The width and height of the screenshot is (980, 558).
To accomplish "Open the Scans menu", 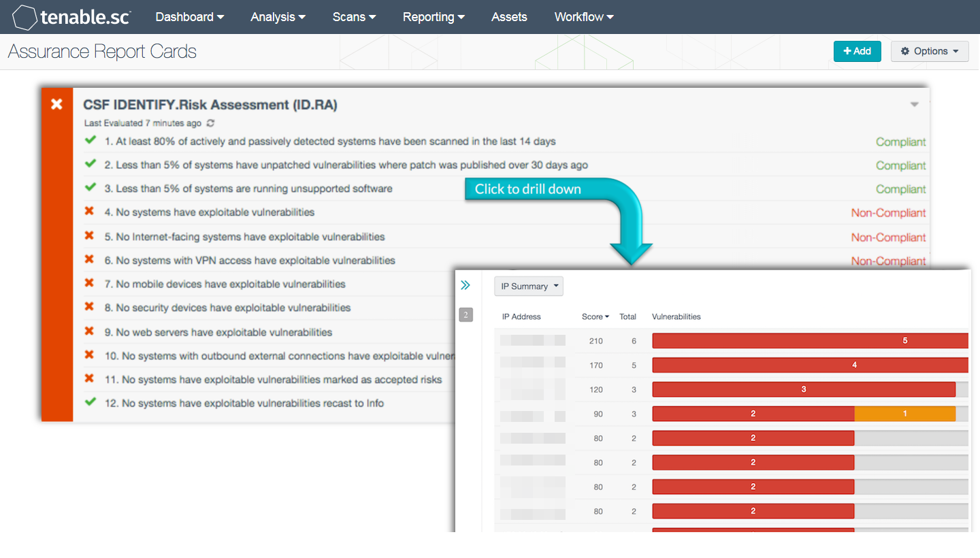I will pyautogui.click(x=355, y=17).
